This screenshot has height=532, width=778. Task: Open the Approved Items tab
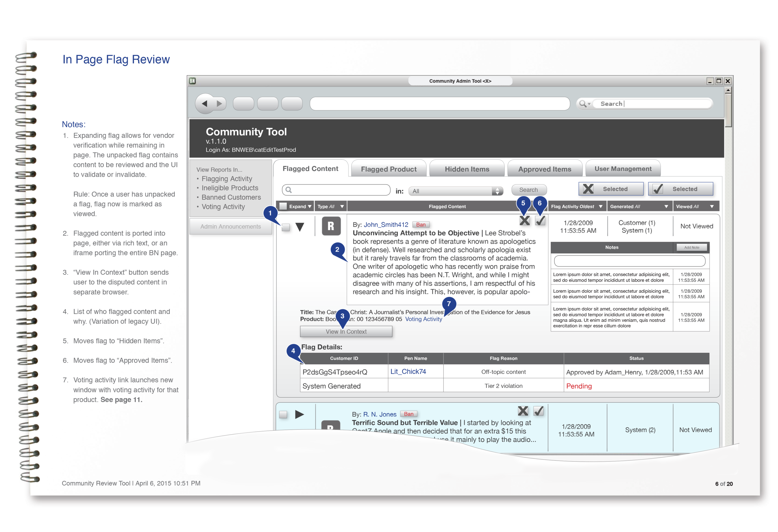[x=545, y=169]
